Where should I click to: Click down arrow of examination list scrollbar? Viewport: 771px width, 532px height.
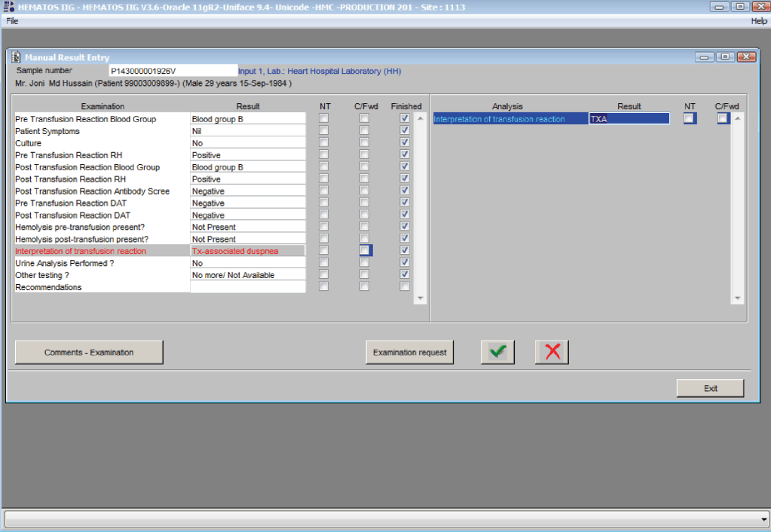pos(420,298)
